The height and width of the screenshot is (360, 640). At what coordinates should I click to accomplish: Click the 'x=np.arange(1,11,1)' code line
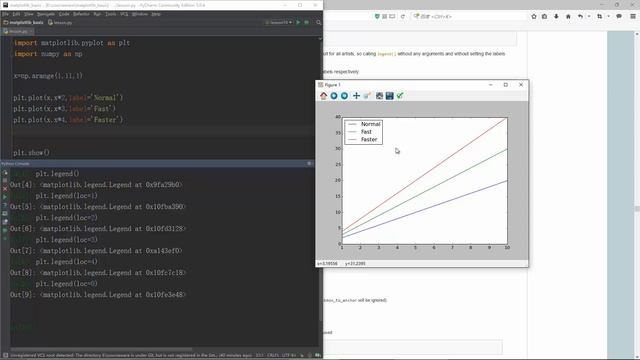click(x=48, y=76)
